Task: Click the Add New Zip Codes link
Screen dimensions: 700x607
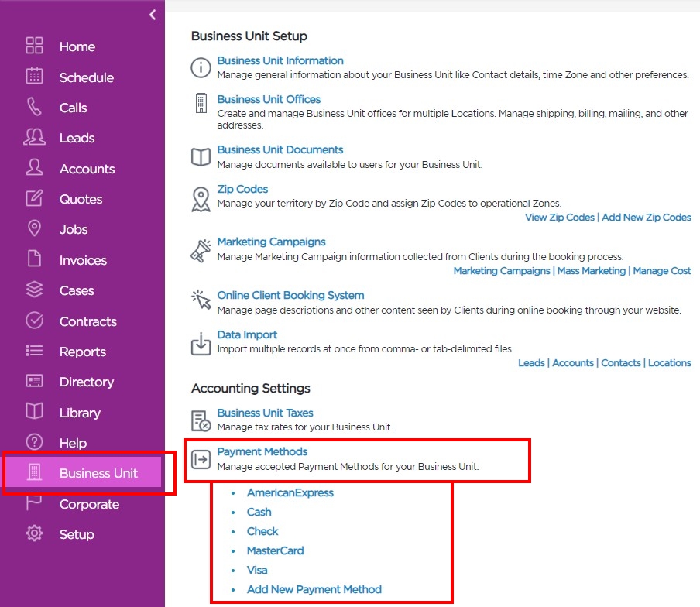Action: coord(646,218)
